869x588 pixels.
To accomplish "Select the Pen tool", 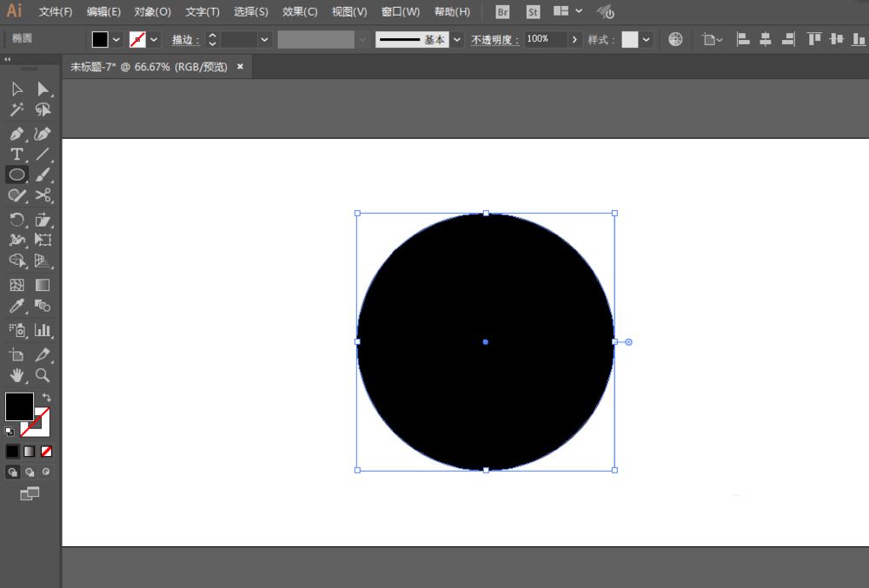I will click(x=16, y=133).
